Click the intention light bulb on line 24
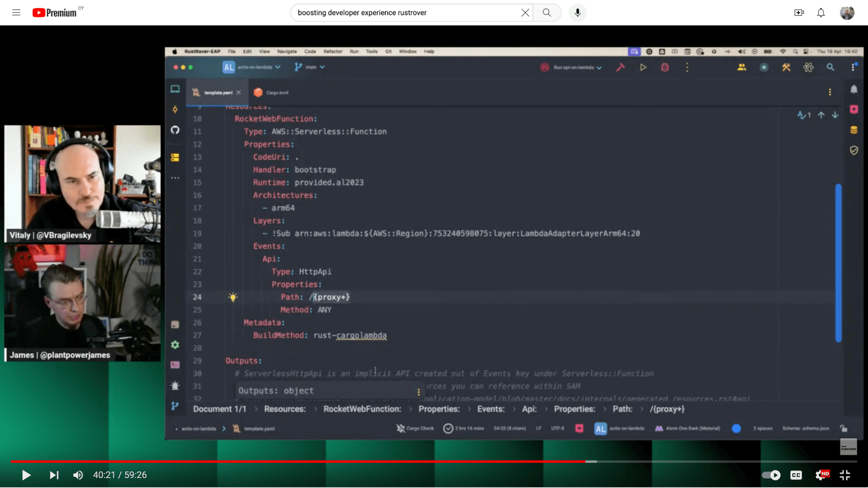Viewport: 868px width, 488px height. click(233, 297)
